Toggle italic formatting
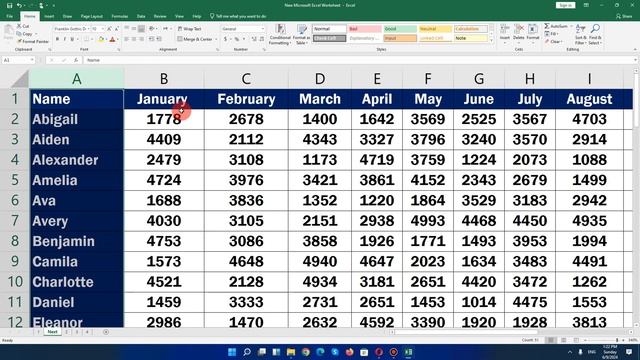The height and width of the screenshot is (360, 640). click(x=64, y=39)
